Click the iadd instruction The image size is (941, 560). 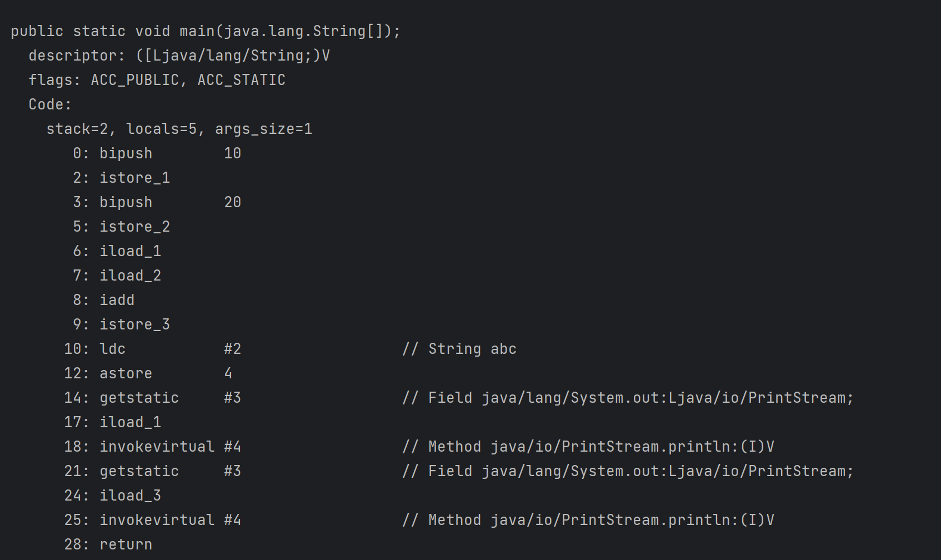coord(117,300)
